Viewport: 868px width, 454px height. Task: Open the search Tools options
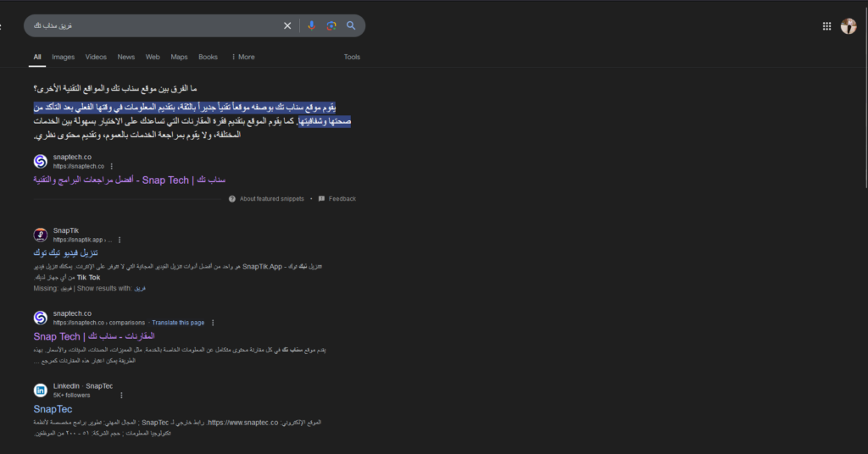click(352, 57)
